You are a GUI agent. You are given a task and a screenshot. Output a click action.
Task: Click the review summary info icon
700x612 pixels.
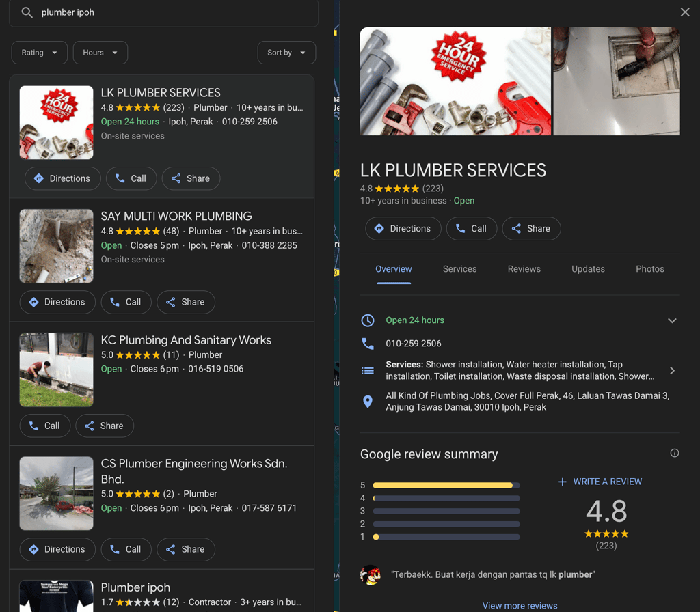tap(675, 454)
